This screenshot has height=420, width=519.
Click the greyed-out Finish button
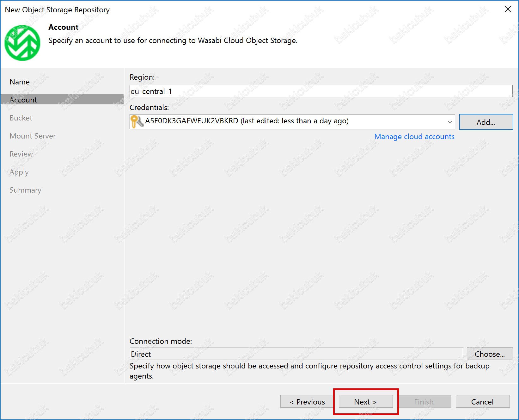click(424, 402)
